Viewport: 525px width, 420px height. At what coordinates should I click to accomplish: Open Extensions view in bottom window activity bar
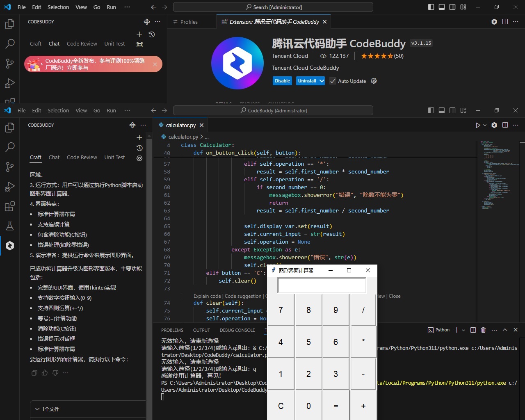[10, 206]
